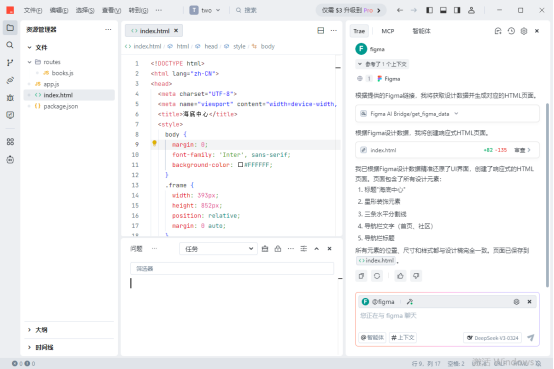Image resolution: width=554 pixels, height=369 pixels.
Task: Expand the 时间线 timeline section
Action: point(29,347)
